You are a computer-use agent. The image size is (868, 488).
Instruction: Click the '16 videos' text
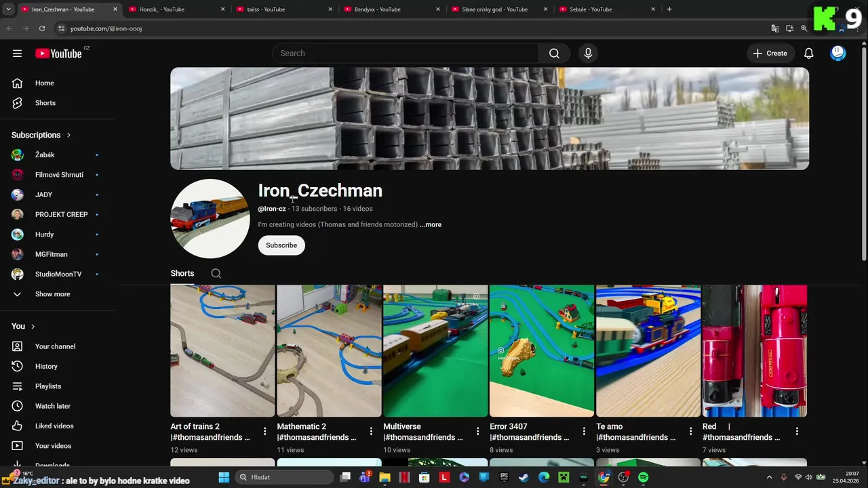(x=357, y=209)
